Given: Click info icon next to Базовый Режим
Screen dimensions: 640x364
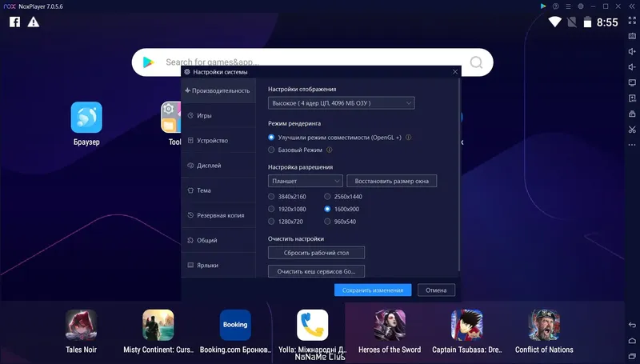Looking at the screenshot, I should [330, 150].
